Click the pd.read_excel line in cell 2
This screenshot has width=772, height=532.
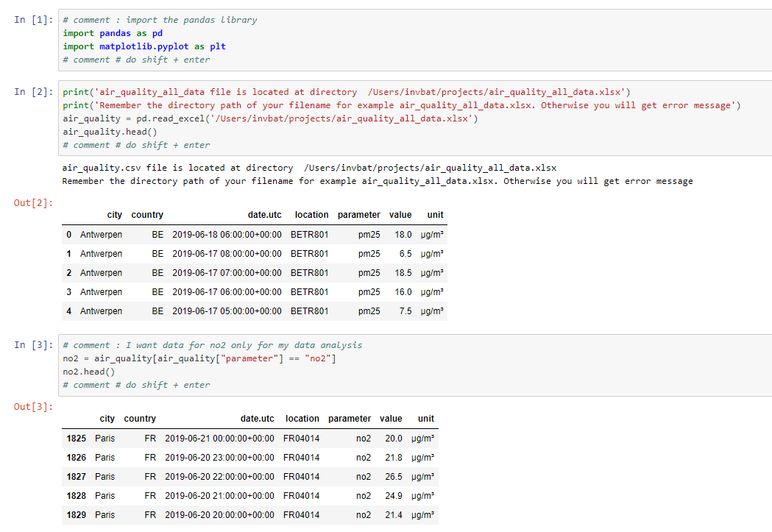click(x=270, y=118)
